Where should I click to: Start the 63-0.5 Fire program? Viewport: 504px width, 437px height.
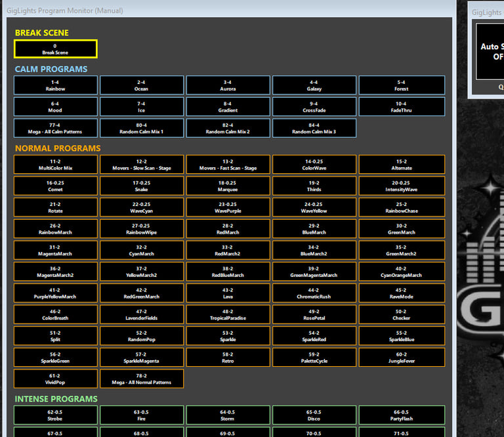142,415
